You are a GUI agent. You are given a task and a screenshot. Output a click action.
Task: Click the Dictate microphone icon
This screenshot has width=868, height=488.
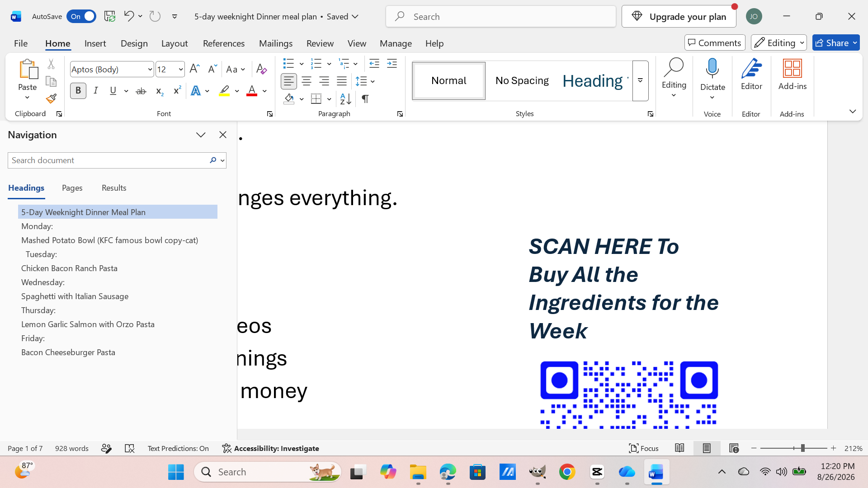pyautogui.click(x=712, y=69)
